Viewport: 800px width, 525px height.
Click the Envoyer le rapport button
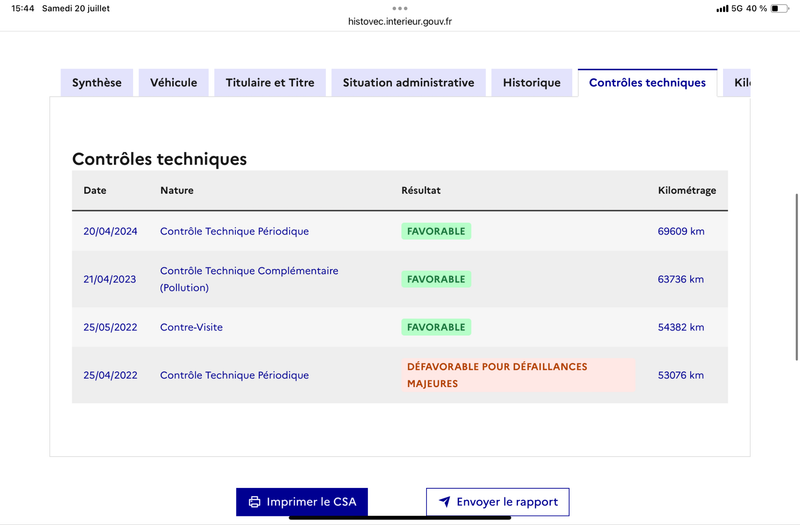click(x=498, y=502)
